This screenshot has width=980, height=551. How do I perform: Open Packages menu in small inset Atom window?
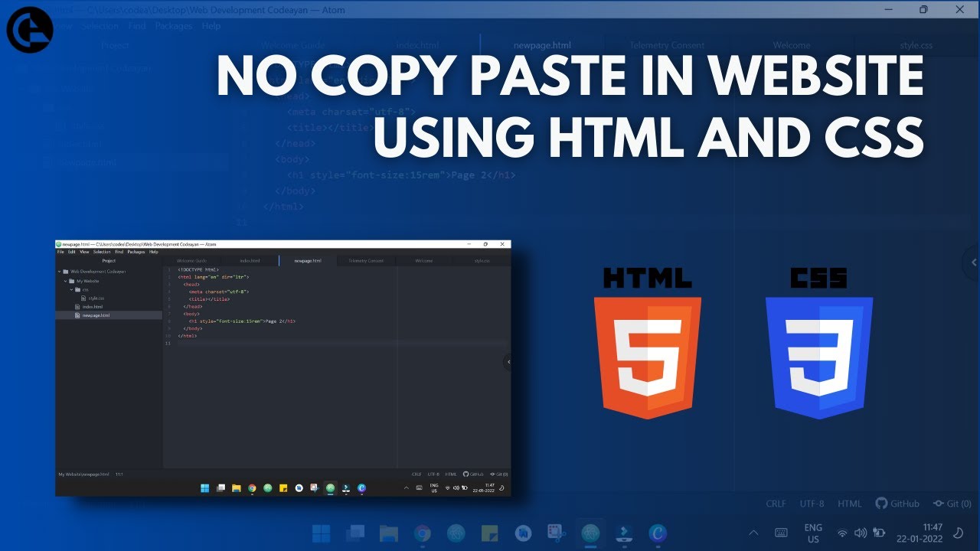(x=136, y=252)
